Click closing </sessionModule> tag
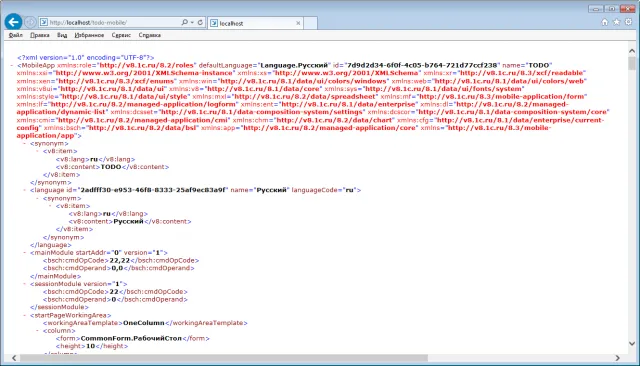The height and width of the screenshot is (366, 640). pyautogui.click(x=59, y=307)
